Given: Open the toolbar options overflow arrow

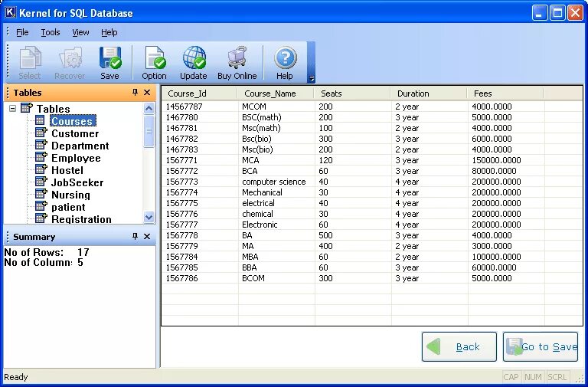Looking at the screenshot, I should click(312, 78).
